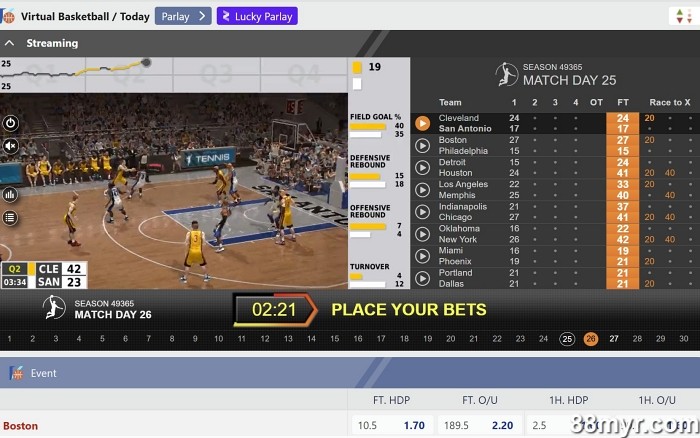Click the MATCH DAY 25 heading

[569, 80]
